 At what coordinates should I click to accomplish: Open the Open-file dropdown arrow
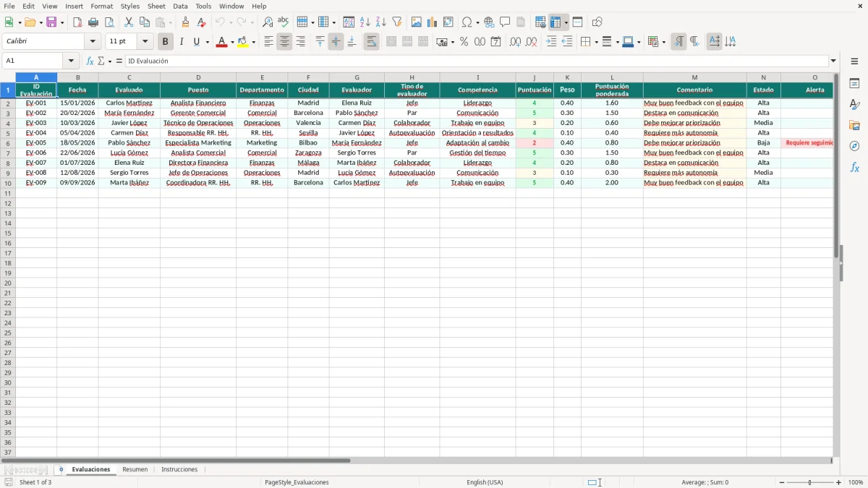point(40,22)
